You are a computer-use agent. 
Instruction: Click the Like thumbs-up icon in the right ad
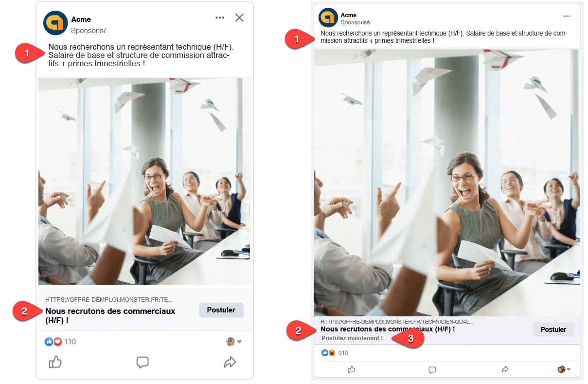(352, 369)
